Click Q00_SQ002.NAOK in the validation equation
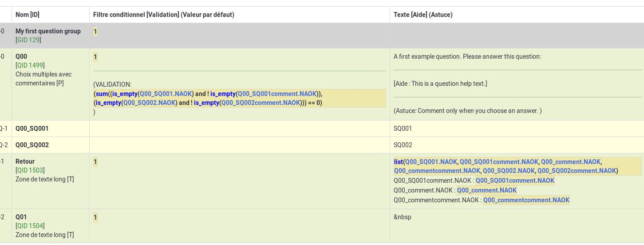Image resolution: width=644 pixels, height=245 pixels. [x=150, y=103]
